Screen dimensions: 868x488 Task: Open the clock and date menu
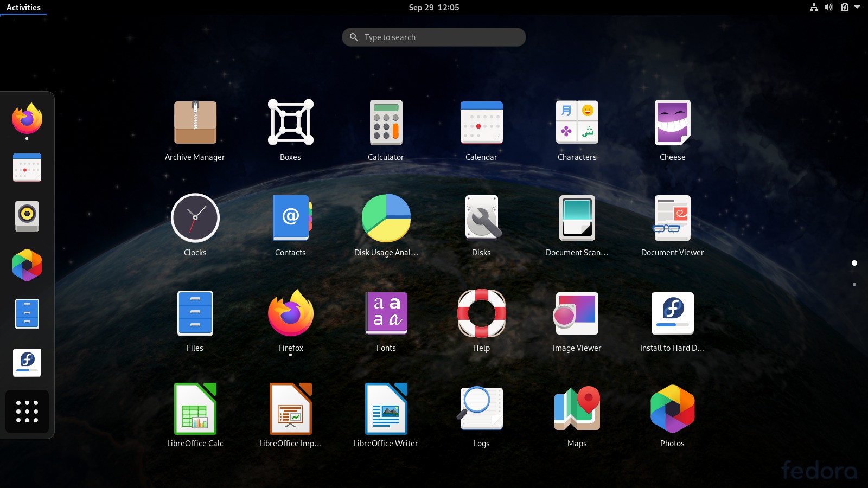[434, 8]
